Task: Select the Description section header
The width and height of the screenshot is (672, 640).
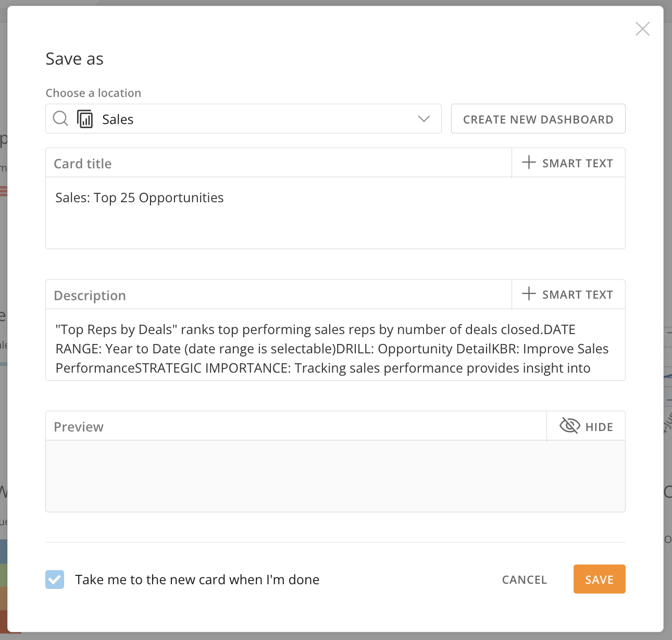Action: [89, 295]
